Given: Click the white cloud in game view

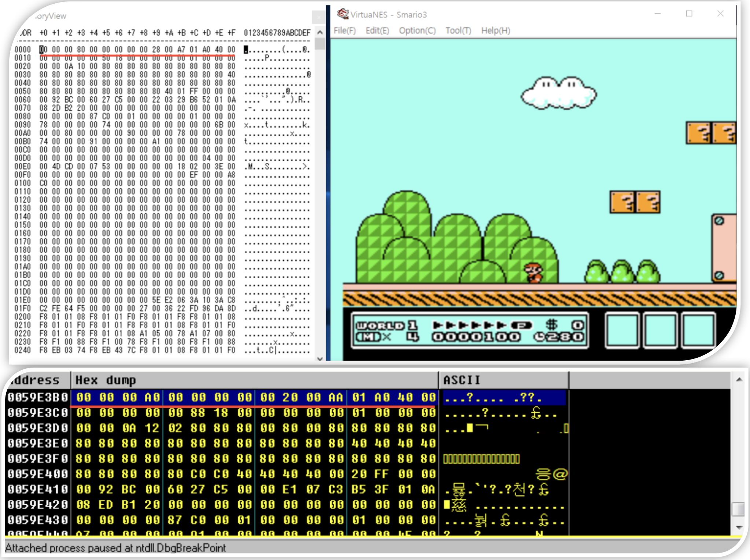Looking at the screenshot, I should pyautogui.click(x=558, y=93).
